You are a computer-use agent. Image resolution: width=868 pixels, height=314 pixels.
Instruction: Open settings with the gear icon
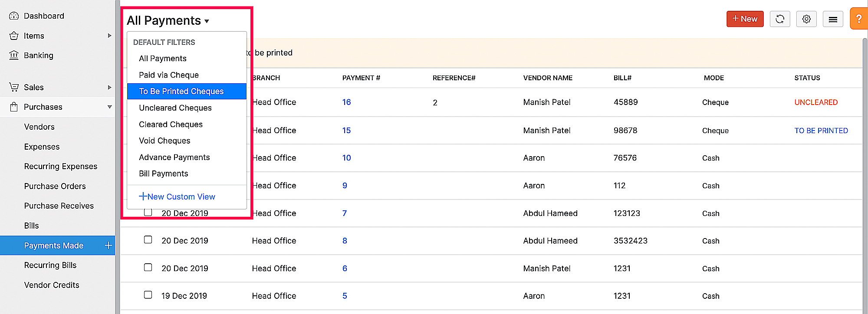(x=806, y=19)
